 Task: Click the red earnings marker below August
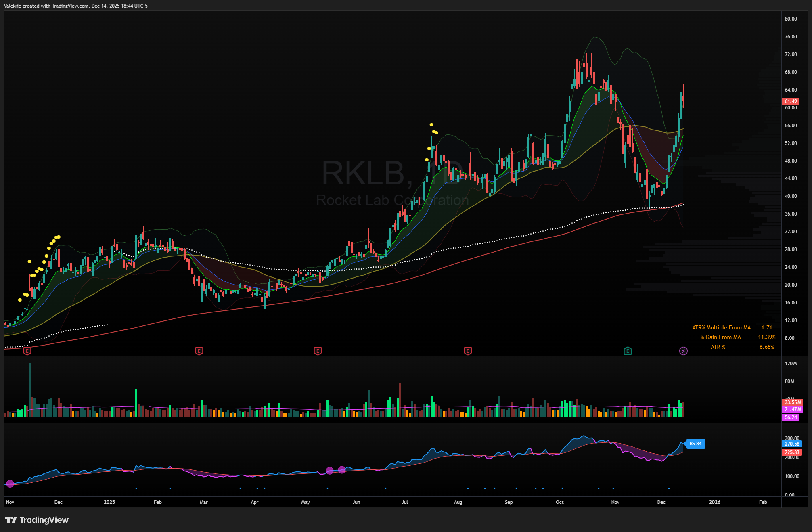point(468,351)
